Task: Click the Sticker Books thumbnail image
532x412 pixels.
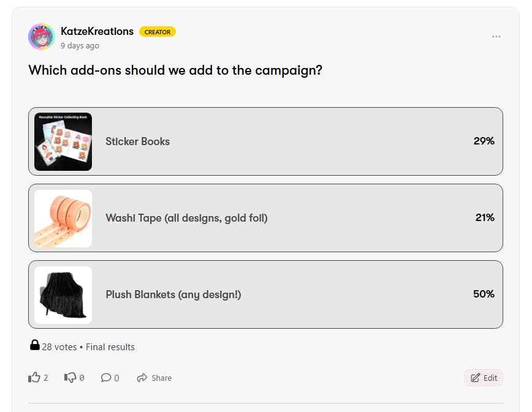Action: tap(63, 141)
